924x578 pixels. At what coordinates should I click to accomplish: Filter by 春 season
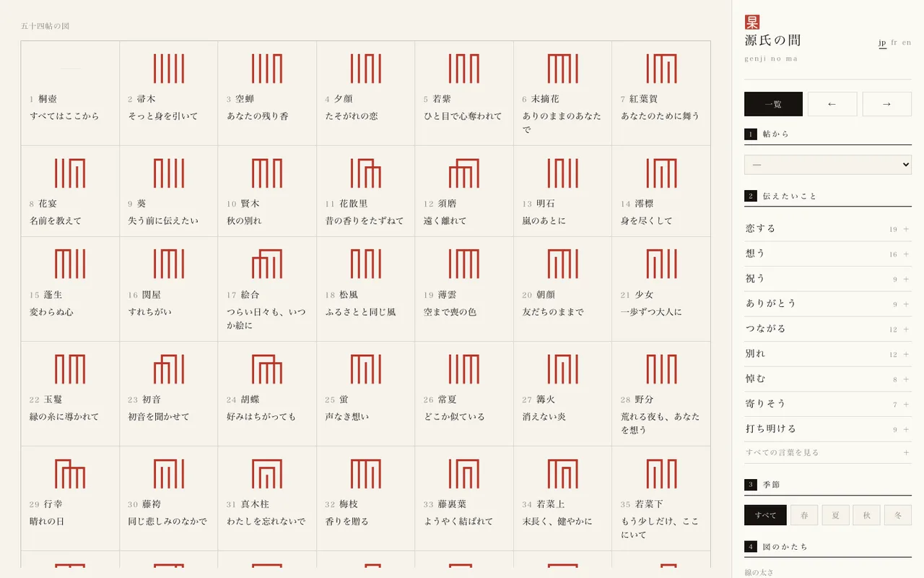tap(804, 515)
